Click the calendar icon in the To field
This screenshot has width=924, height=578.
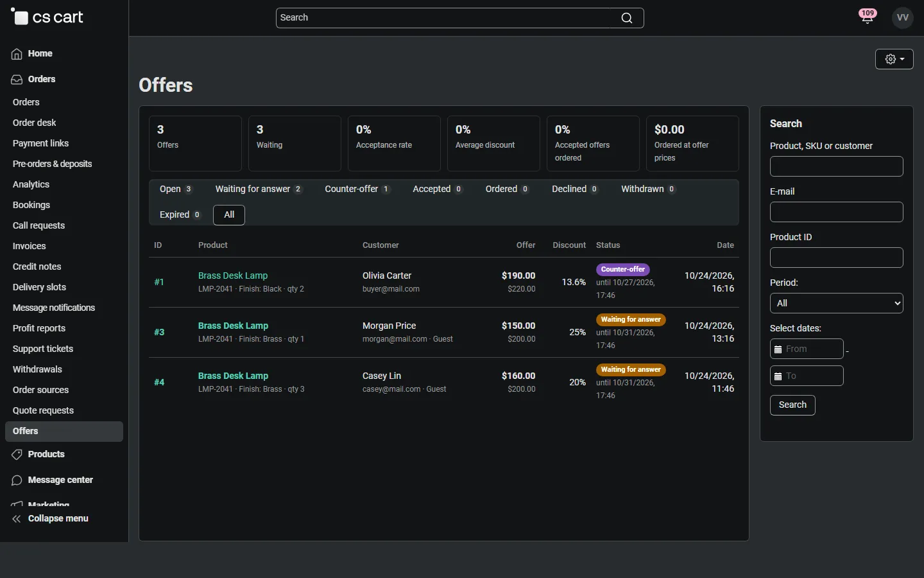[778, 376]
